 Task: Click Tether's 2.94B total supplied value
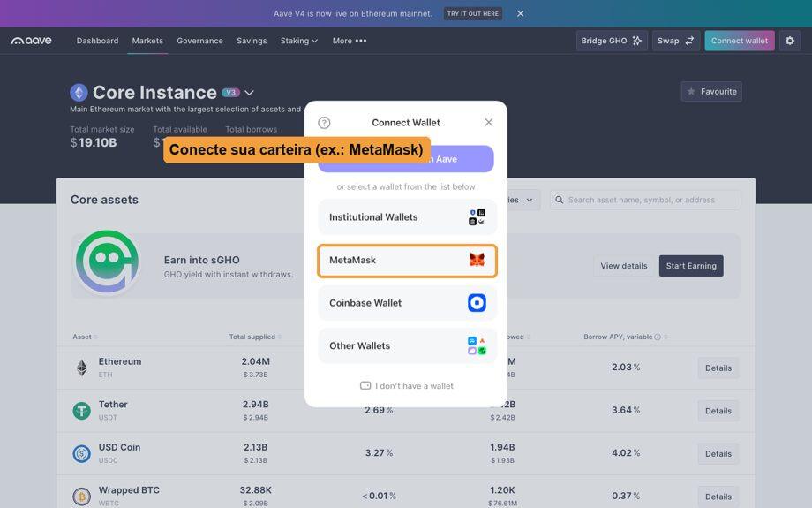tap(255, 405)
